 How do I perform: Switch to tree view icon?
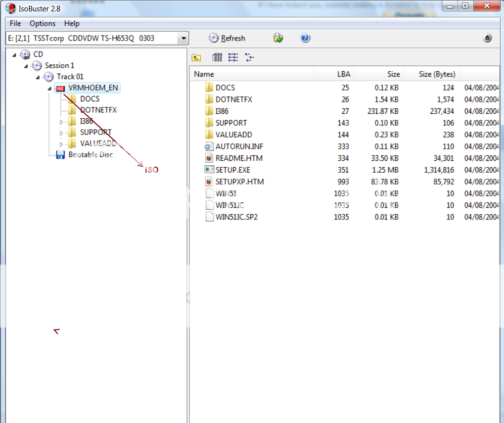[x=250, y=58]
